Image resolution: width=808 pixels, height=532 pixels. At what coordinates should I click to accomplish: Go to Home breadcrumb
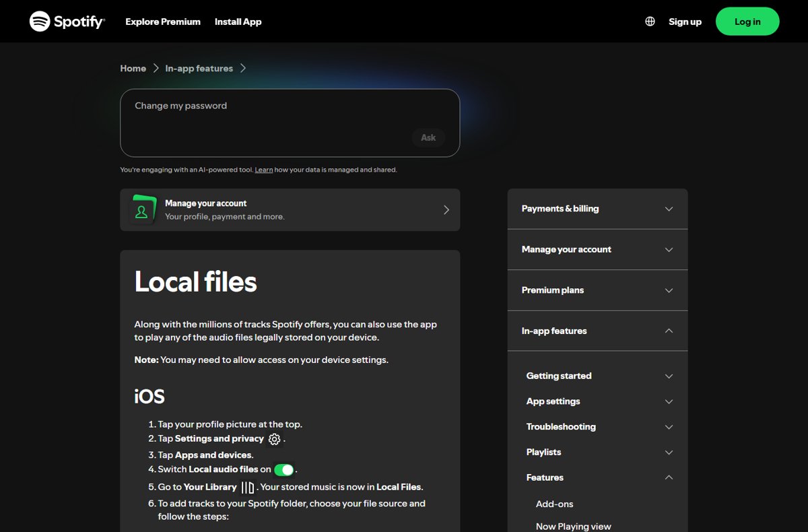tap(133, 68)
